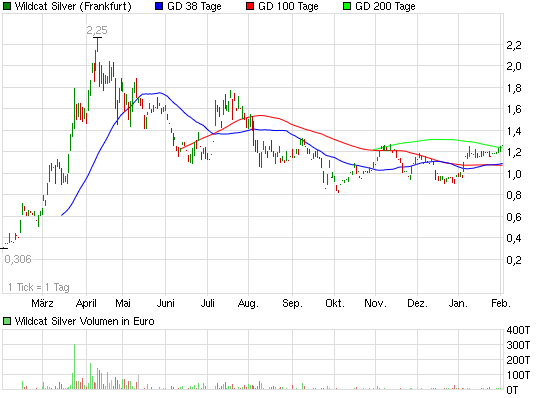
Task: Click the 1,2 price axis value
Action: point(514,152)
